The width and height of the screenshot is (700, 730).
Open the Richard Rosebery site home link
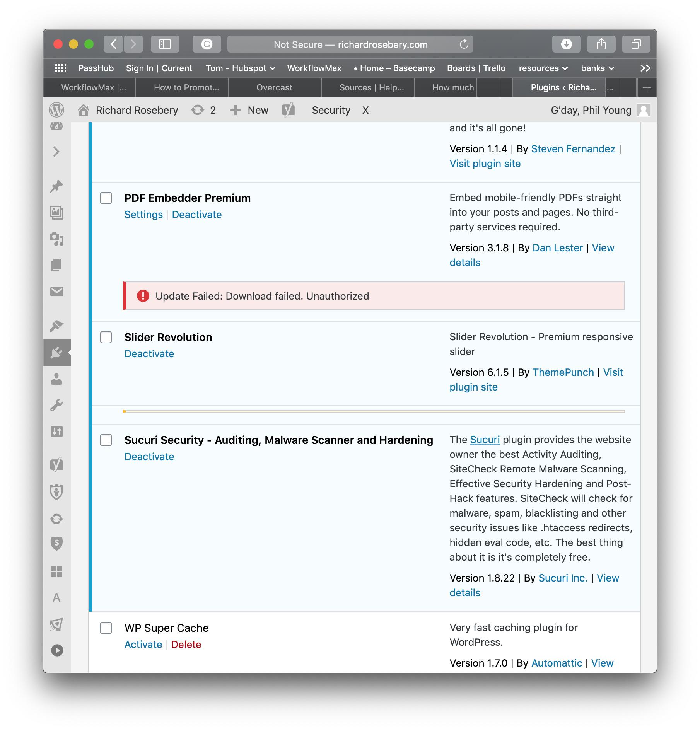point(128,110)
